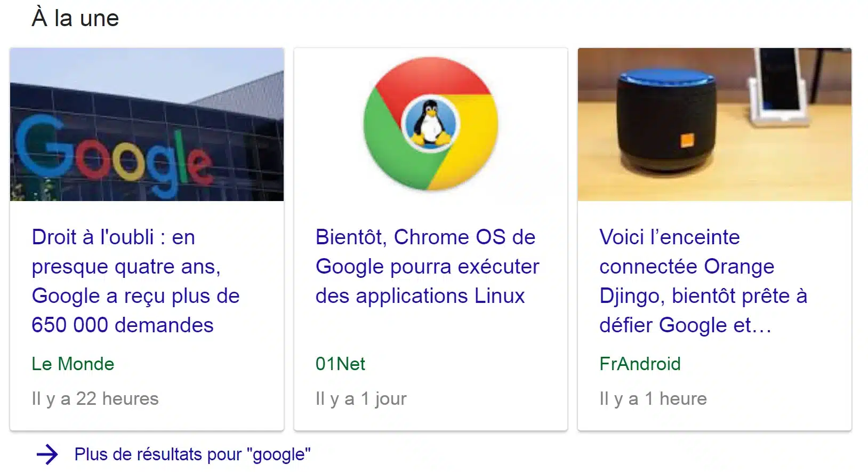Click the Il y a 1 jour timestamp

[361, 398]
